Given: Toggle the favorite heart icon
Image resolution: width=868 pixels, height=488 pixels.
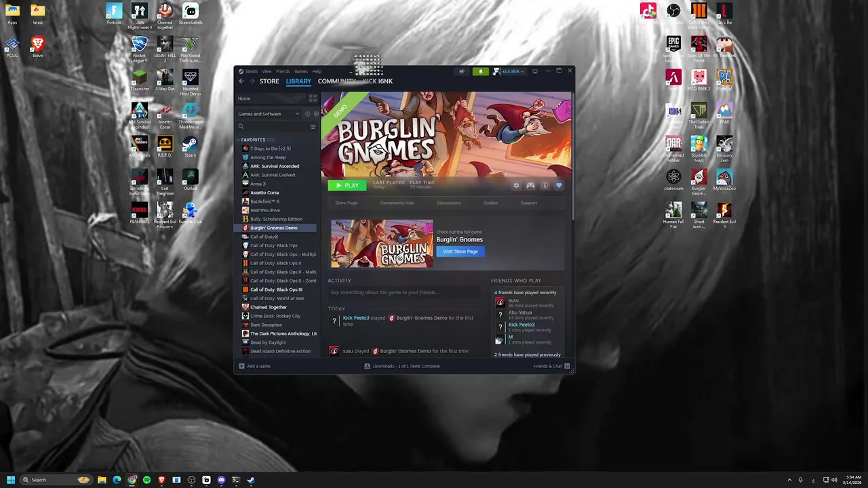Looking at the screenshot, I should pyautogui.click(x=559, y=185).
